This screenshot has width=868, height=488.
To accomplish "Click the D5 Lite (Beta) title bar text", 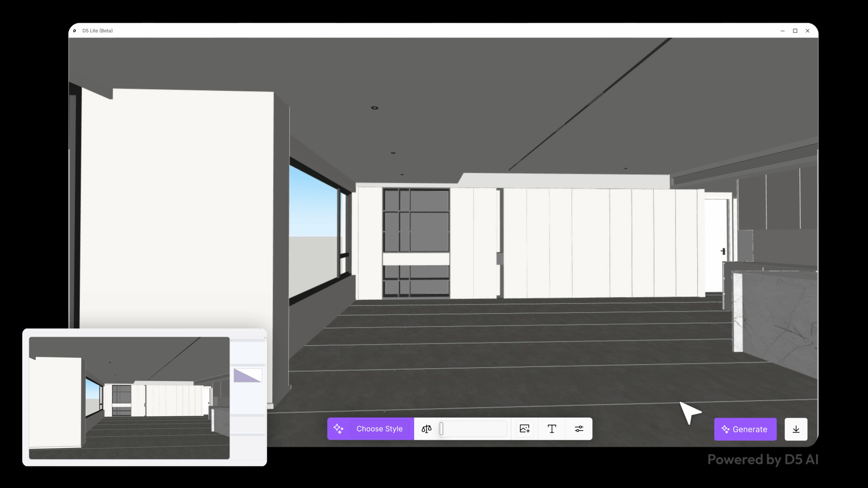I will pos(98,31).
